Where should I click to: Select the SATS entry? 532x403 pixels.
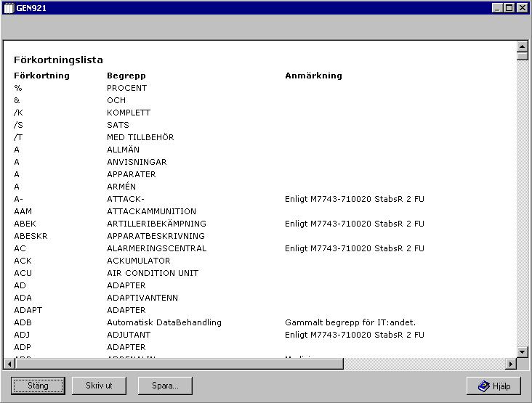click(x=118, y=125)
